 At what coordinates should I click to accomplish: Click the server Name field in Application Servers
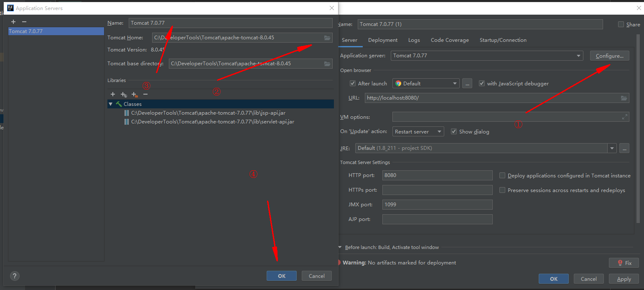230,23
